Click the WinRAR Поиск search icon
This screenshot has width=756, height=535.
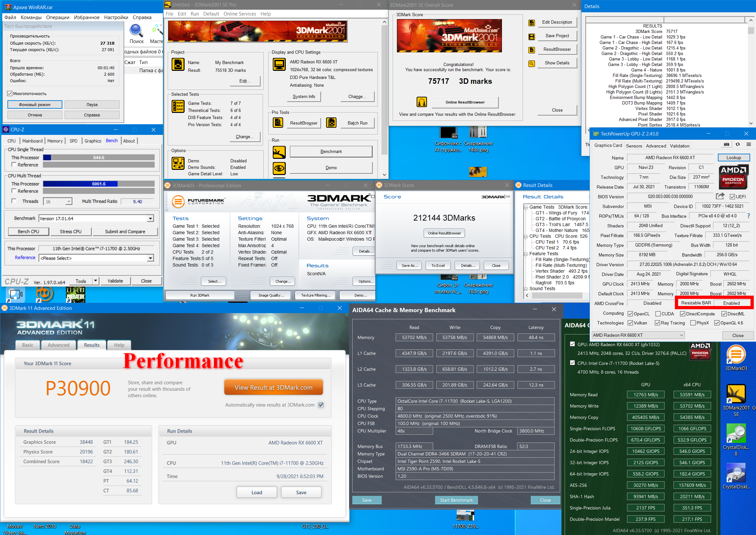click(x=136, y=30)
